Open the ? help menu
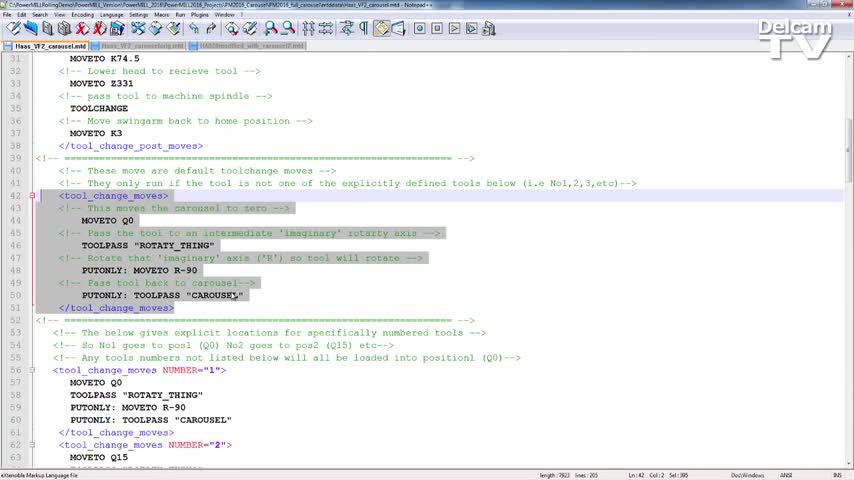Screen dimensions: 854x480 coord(242,15)
